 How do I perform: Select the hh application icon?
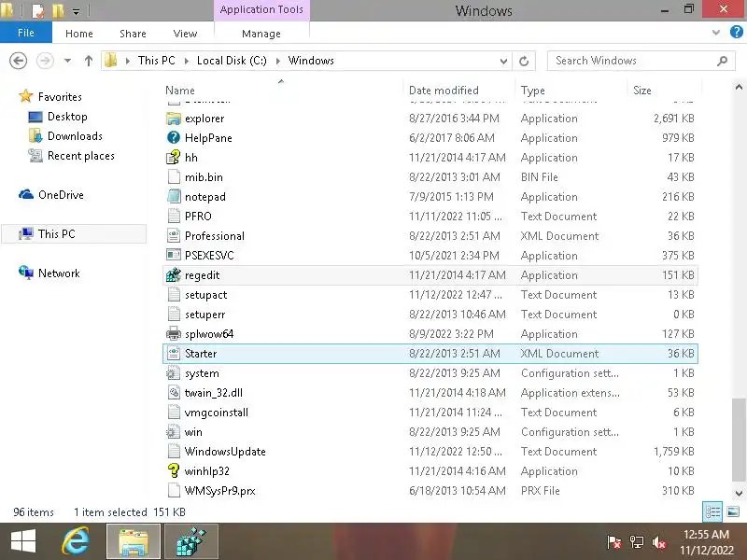click(174, 157)
